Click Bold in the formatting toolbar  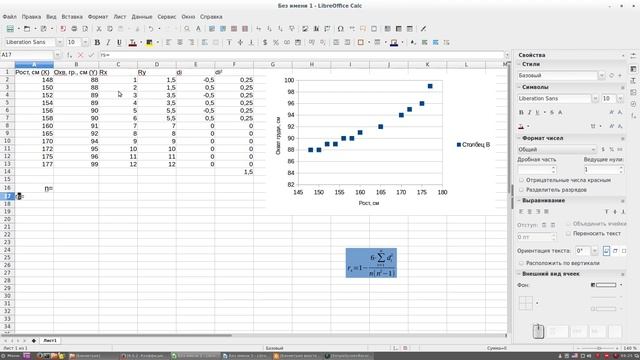(x=97, y=42)
